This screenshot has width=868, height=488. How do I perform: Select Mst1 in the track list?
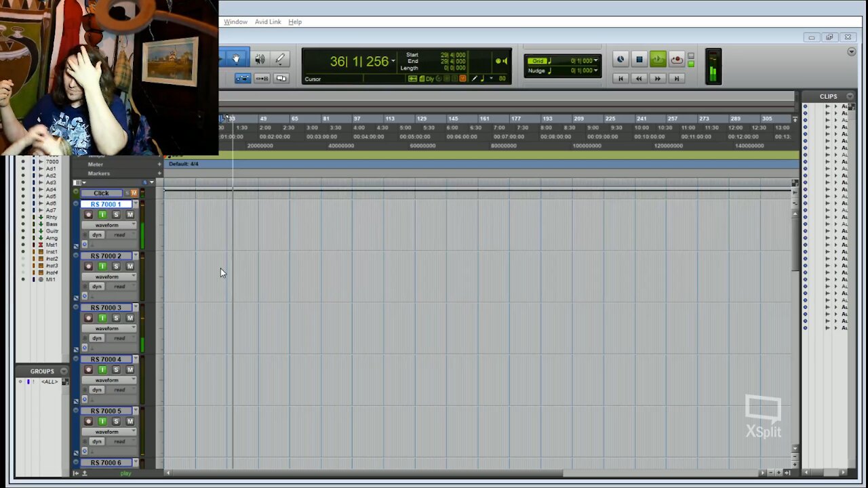point(52,245)
